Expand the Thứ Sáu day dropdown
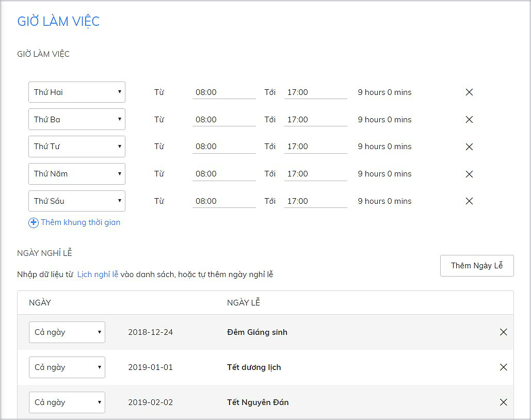Screen dimensions: 531x420 pos(76,201)
